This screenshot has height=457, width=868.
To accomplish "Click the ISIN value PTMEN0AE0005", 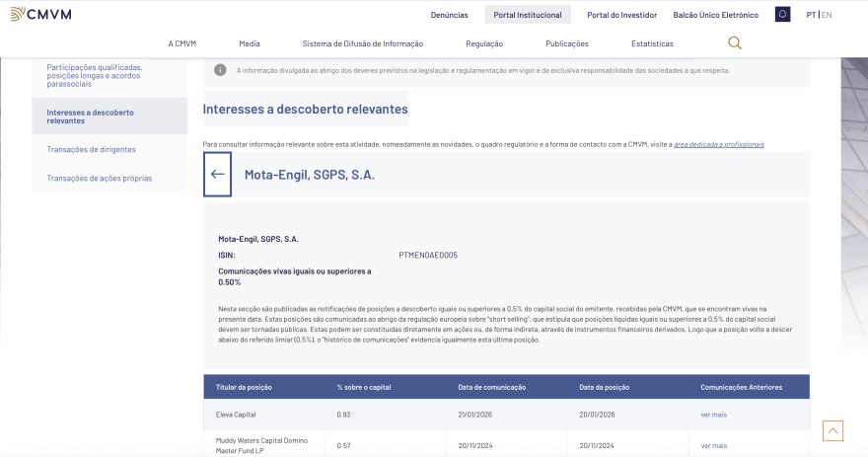I will click(428, 256).
